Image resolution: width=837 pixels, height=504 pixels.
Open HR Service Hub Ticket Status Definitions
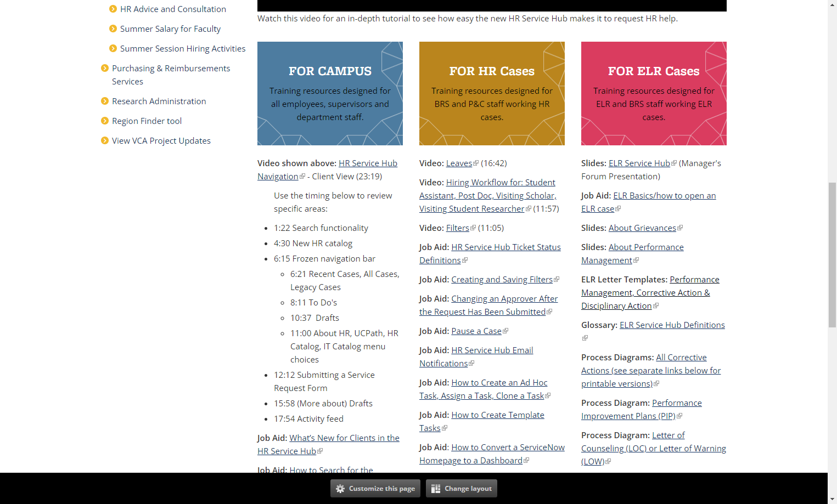(490, 254)
